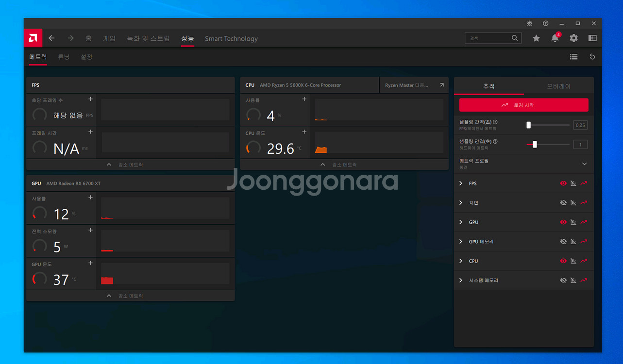Toggle 시스템 메모리 logging chart icon

pyautogui.click(x=573, y=281)
